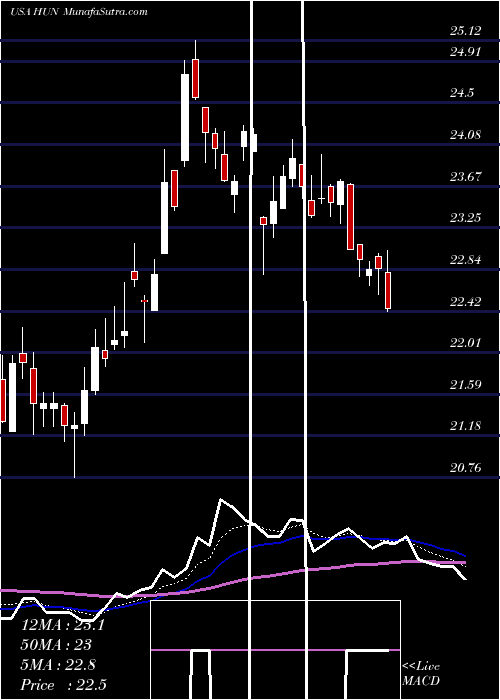The height and width of the screenshot is (700, 500).
Task: Click the 24.5 price axis label
Action: point(462,93)
